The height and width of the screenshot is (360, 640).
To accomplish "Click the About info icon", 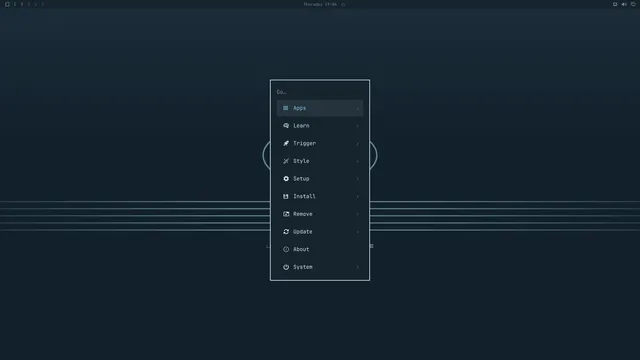I will (x=286, y=249).
